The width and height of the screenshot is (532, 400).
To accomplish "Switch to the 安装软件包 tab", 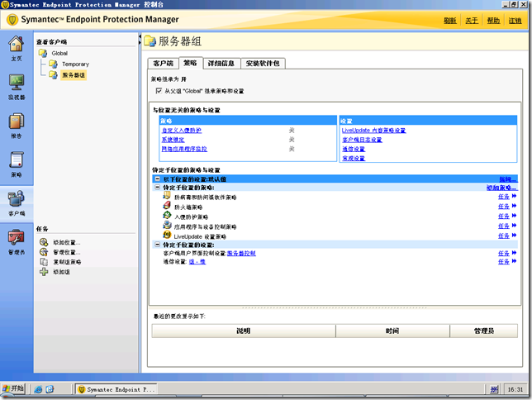I will tap(263, 63).
